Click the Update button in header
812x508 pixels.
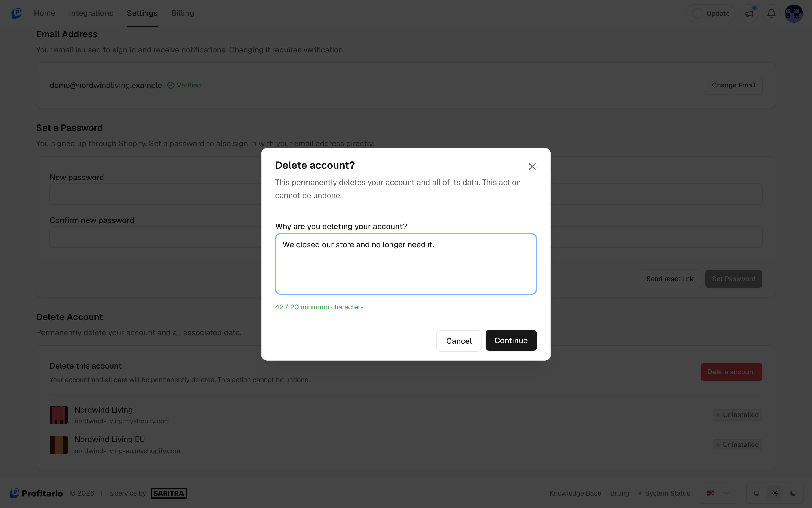click(x=711, y=14)
